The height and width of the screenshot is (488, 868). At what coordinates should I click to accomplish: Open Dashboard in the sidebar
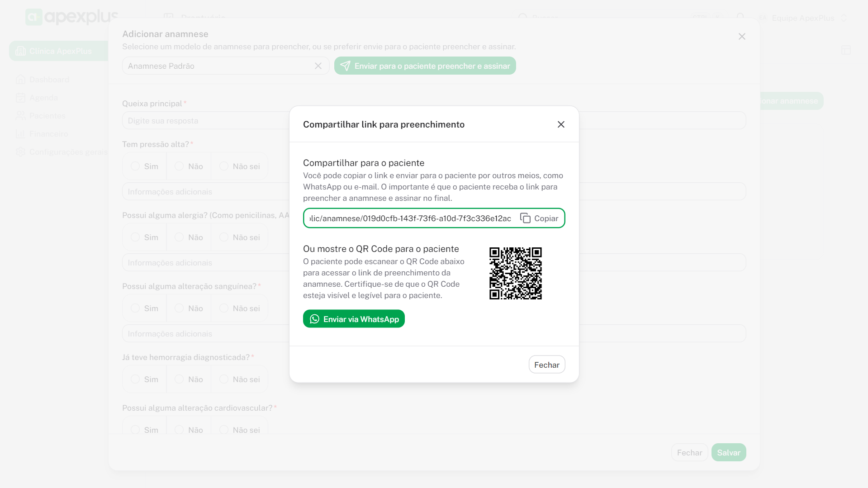point(49,80)
